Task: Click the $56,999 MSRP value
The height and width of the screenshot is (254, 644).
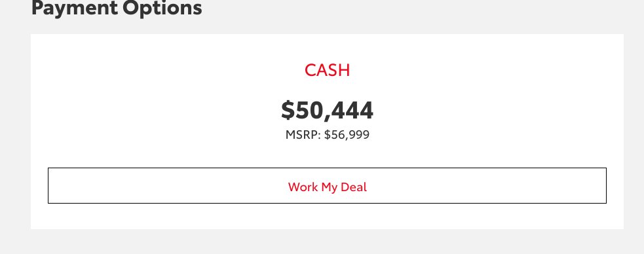Action: [347, 135]
